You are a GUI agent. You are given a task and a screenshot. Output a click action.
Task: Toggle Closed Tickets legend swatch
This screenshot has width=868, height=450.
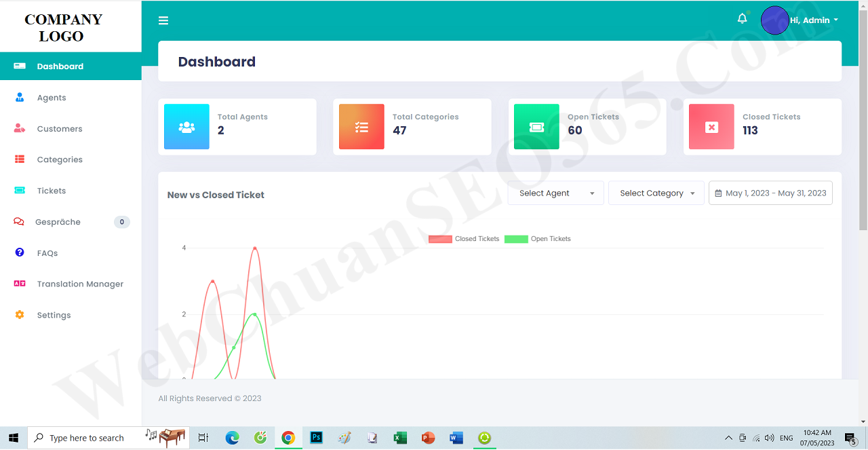pyautogui.click(x=440, y=239)
